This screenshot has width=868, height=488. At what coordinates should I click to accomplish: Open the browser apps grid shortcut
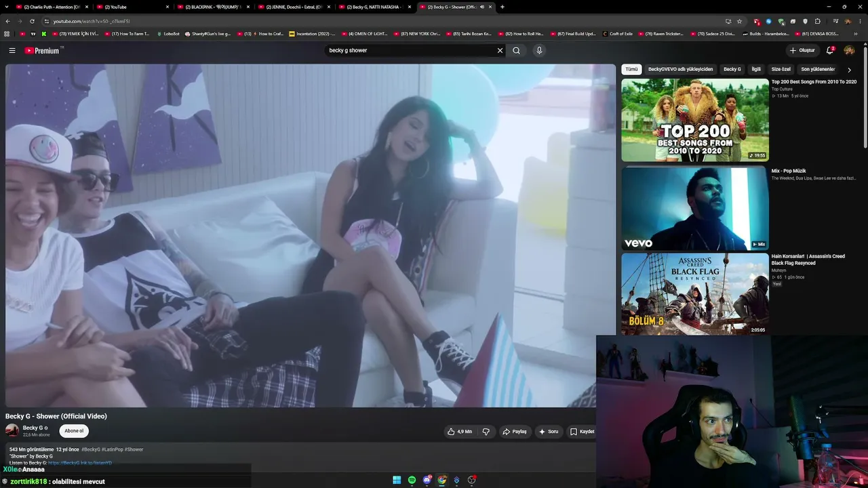7,33
